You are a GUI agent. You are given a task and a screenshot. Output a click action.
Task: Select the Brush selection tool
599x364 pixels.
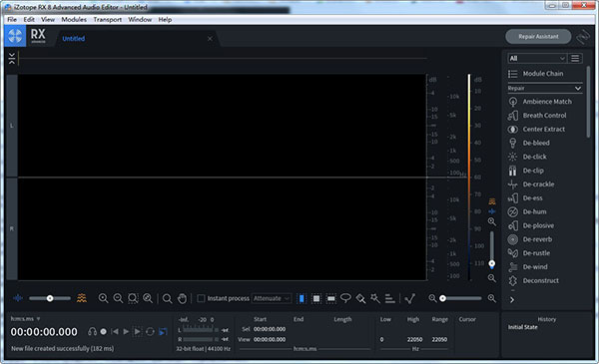click(x=360, y=298)
